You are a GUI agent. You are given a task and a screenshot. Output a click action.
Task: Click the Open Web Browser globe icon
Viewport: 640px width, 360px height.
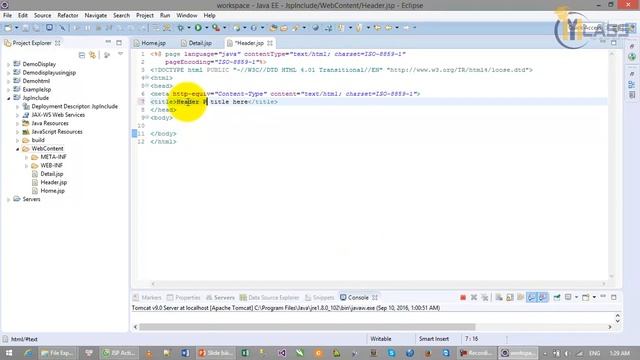point(316,28)
